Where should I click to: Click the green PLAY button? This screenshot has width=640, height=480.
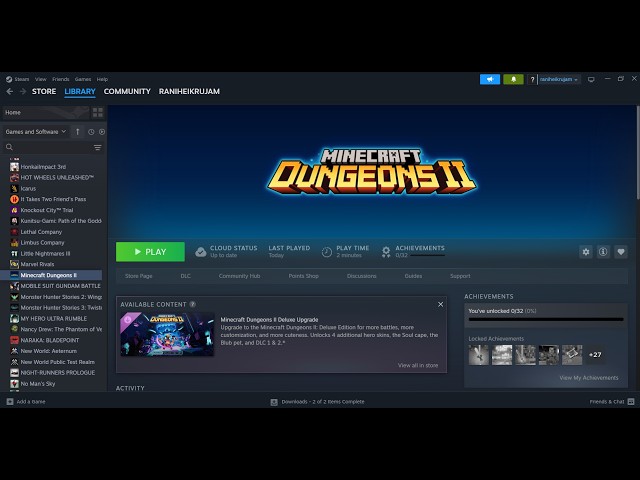150,252
